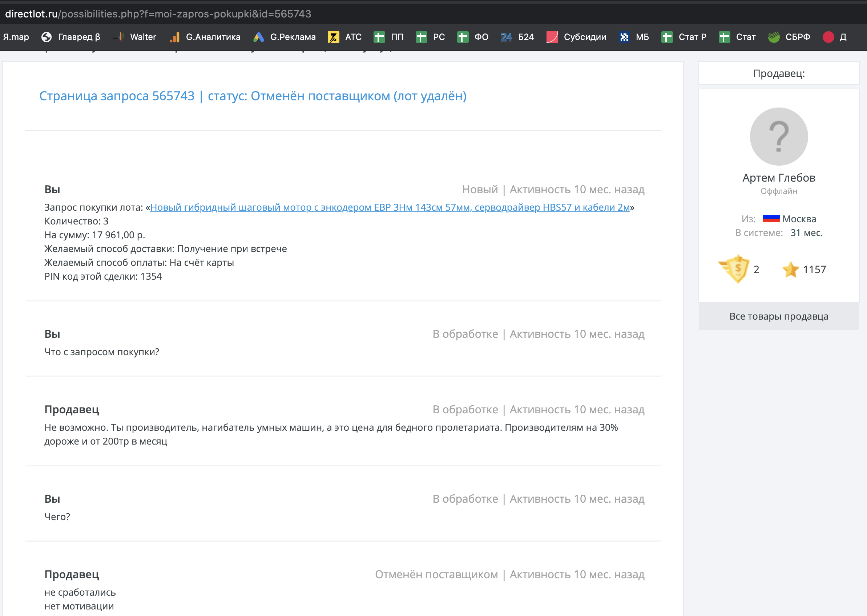The height and width of the screenshot is (616, 867).
Task: Open the hybrid stepper motor lot link
Action: click(x=390, y=207)
